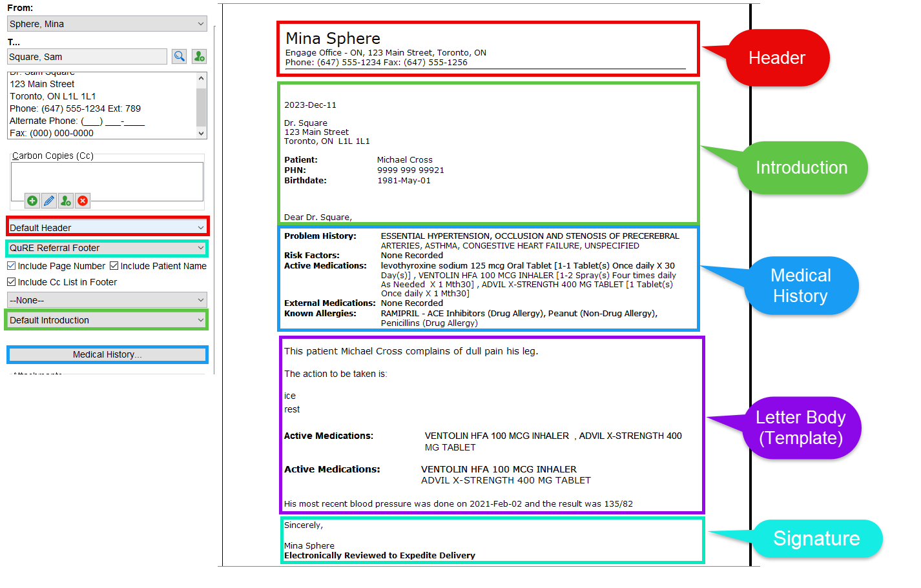The width and height of the screenshot is (921, 588).
Task: Disable Include Cc List in Footer
Action: (12, 282)
